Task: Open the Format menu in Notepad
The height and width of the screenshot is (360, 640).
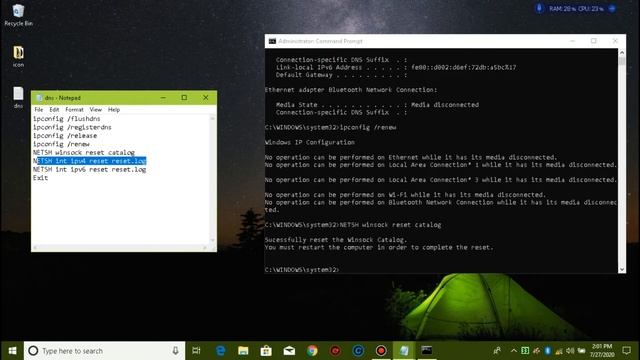Action: [74, 110]
